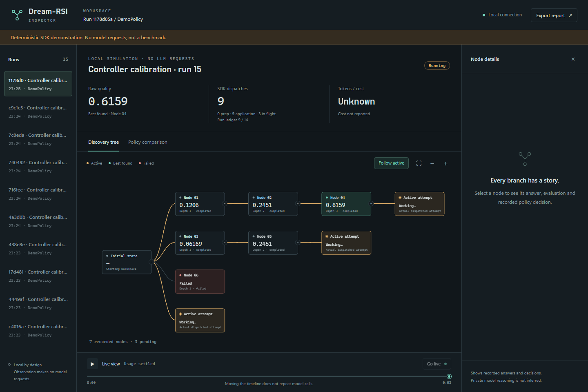Select the Active attempt after Node 05
Screen dimensions: 588x392
coord(346,243)
